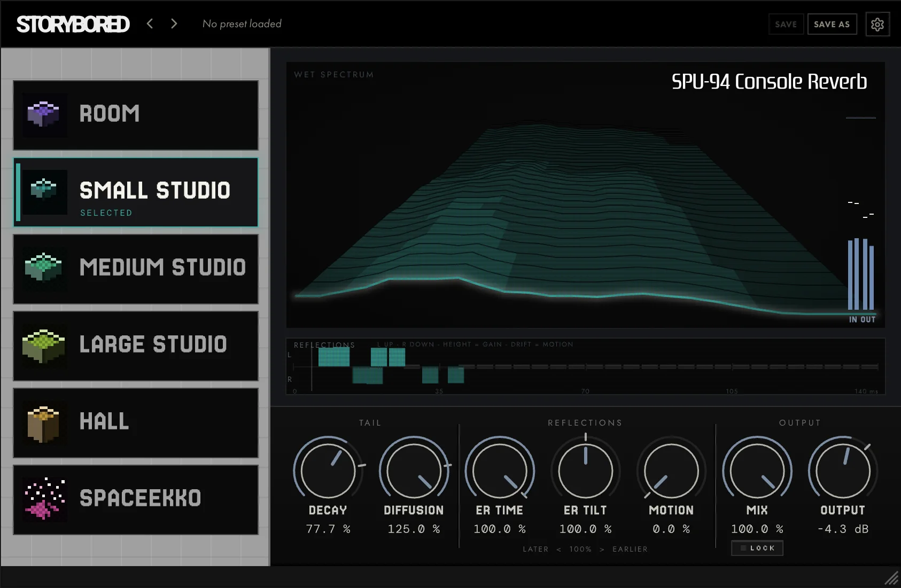Click the TAIL section label
901x588 pixels.
[x=370, y=422]
